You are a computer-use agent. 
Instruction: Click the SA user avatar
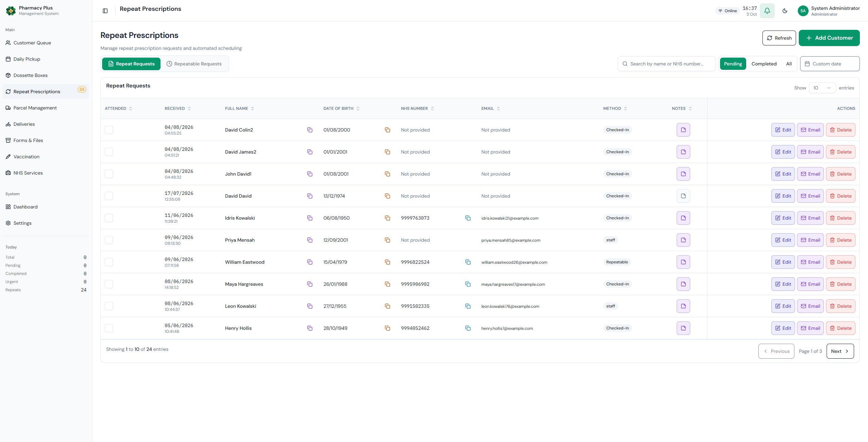[x=803, y=11]
